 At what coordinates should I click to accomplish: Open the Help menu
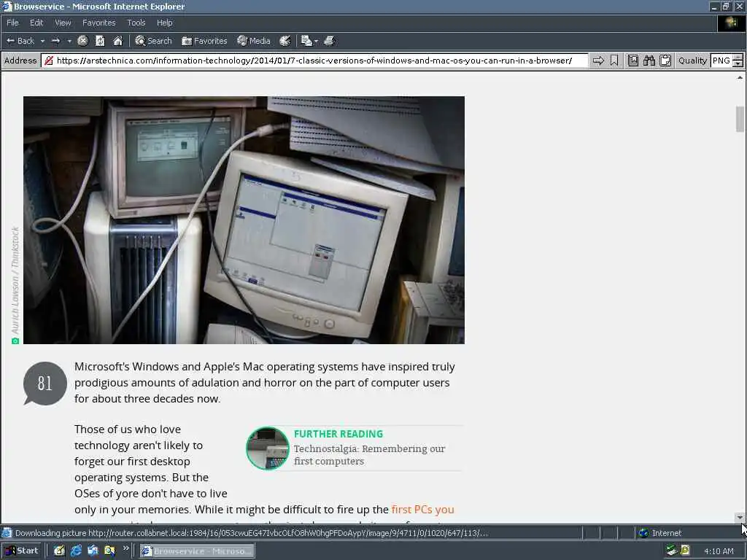tap(164, 23)
